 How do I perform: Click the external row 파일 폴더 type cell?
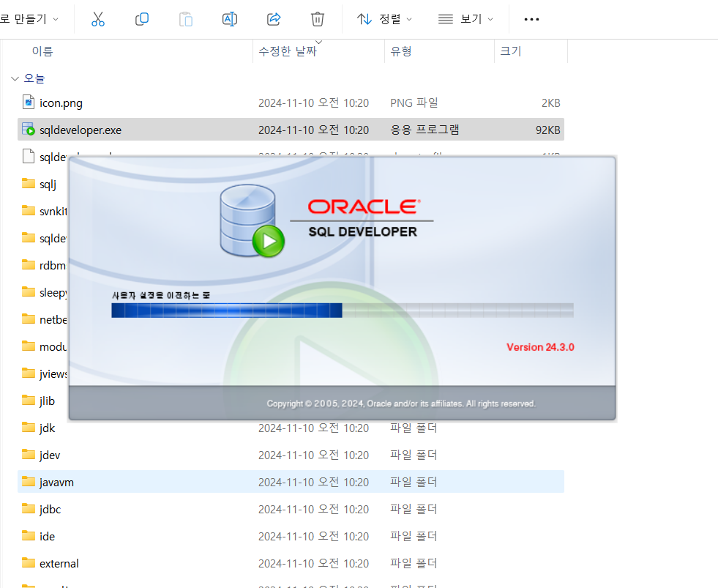tap(414, 563)
